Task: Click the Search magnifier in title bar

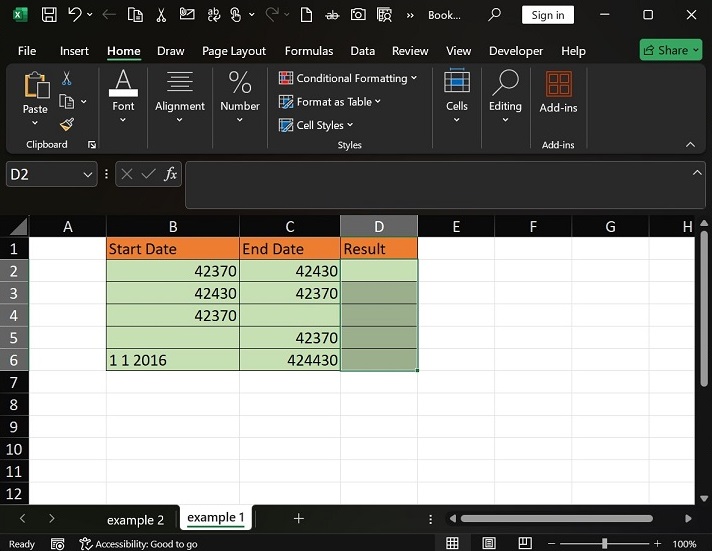Action: click(x=494, y=15)
